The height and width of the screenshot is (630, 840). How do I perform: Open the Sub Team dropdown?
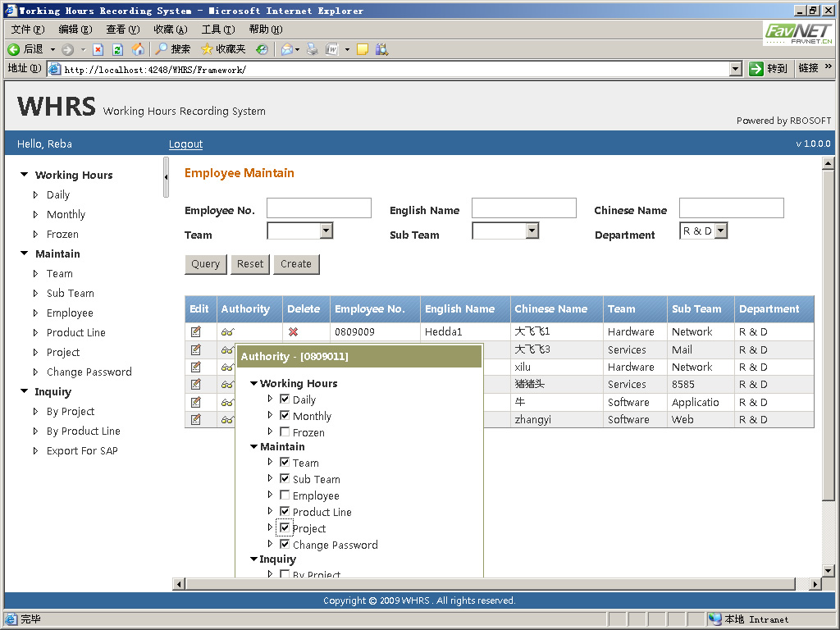tap(532, 231)
